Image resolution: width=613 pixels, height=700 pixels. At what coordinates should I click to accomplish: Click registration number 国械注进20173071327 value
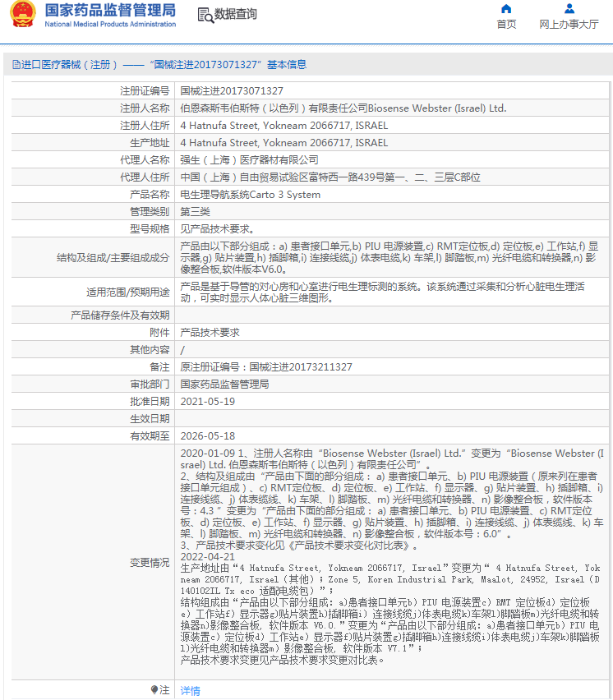pos(232,91)
